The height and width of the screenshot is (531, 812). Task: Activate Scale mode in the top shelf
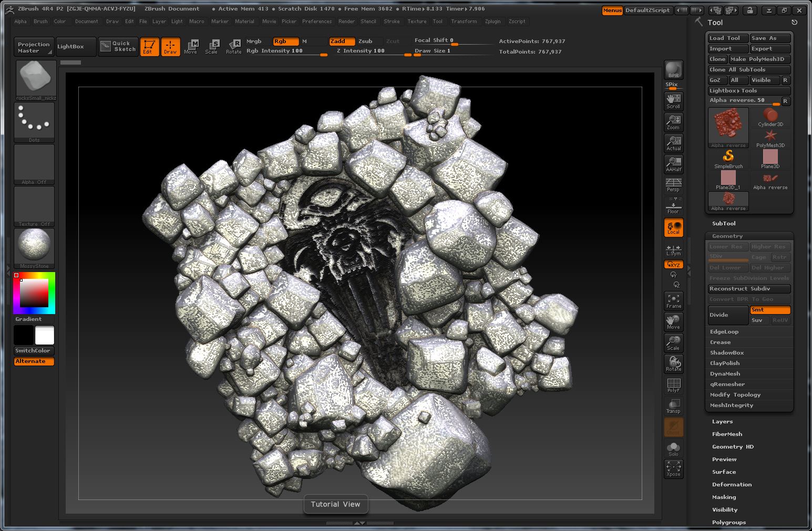click(x=212, y=47)
